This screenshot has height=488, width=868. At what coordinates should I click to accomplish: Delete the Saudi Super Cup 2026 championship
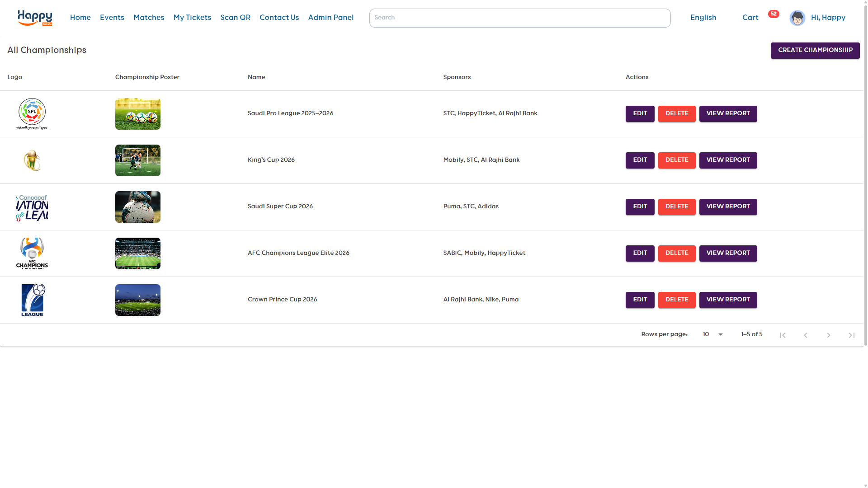click(x=677, y=206)
